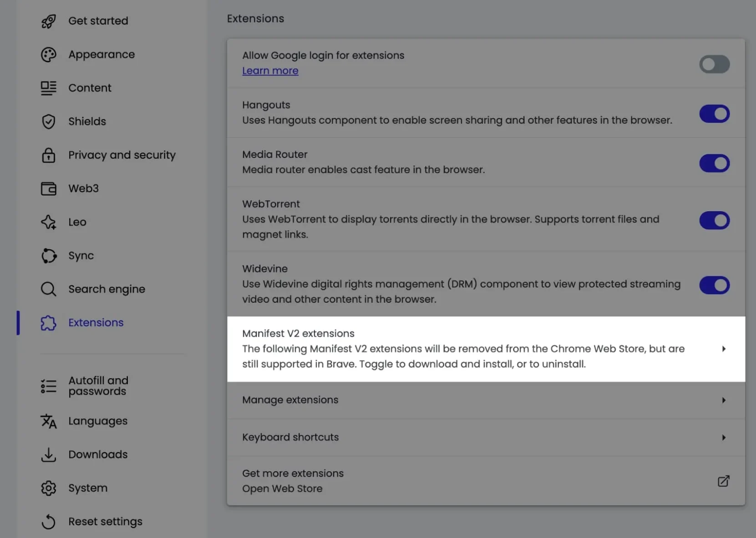Viewport: 756px width, 538px height.
Task: Select Privacy and security in sidebar
Action: [x=122, y=155]
